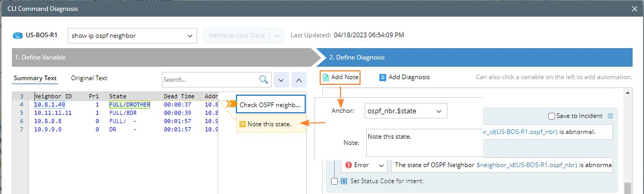644x194 pixels.
Task: Go to step 1. Define Variable
Action: [x=160, y=57]
